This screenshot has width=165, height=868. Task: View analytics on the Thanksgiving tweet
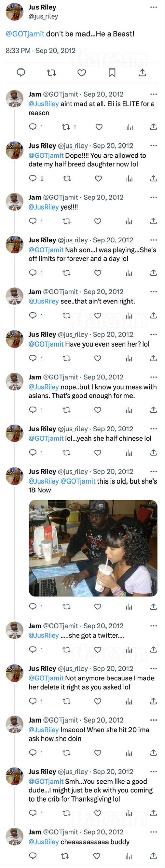click(x=129, y=813)
